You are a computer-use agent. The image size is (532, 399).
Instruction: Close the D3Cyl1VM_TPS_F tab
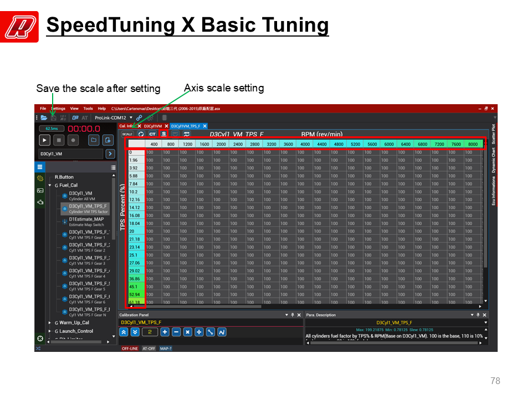tap(204, 126)
